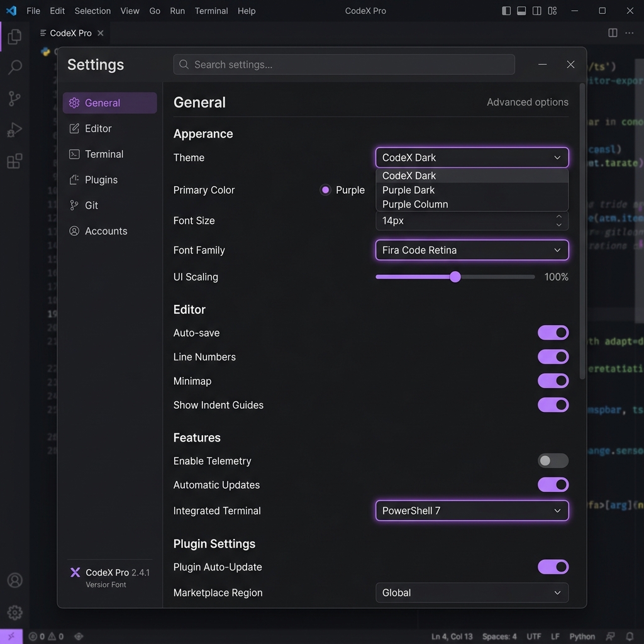Click the split editor icon
644x644 pixels.
[613, 33]
